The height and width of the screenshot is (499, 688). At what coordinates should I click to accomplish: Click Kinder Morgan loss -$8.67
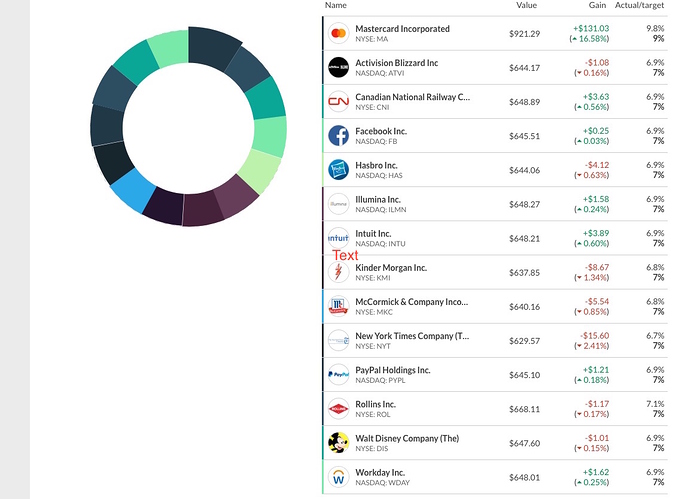597,267
